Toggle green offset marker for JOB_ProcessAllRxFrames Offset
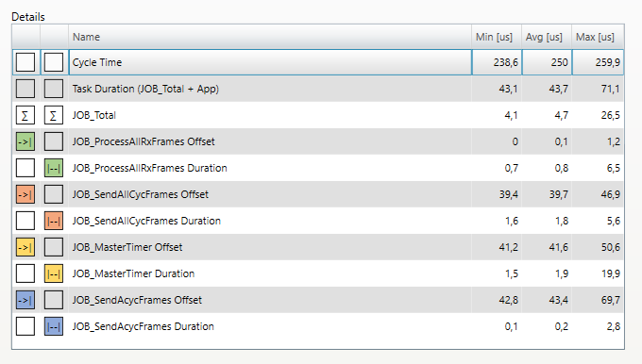The image size is (642, 364). coord(25,141)
